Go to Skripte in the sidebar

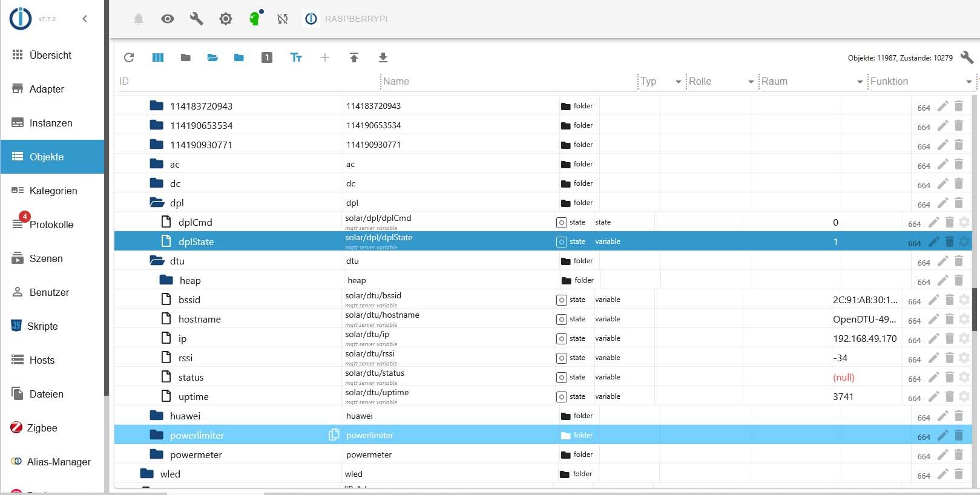coord(42,326)
